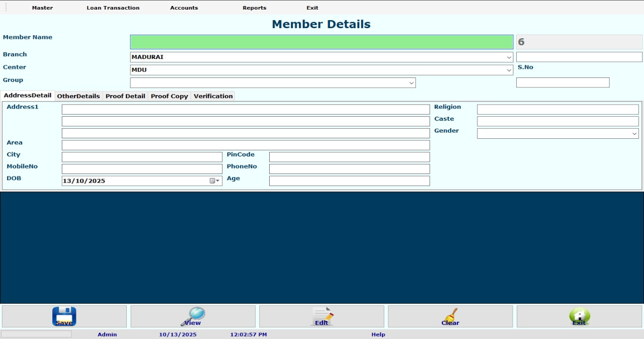The height and width of the screenshot is (339, 644).
Task: Click Help in the status bar
Action: coord(378,334)
